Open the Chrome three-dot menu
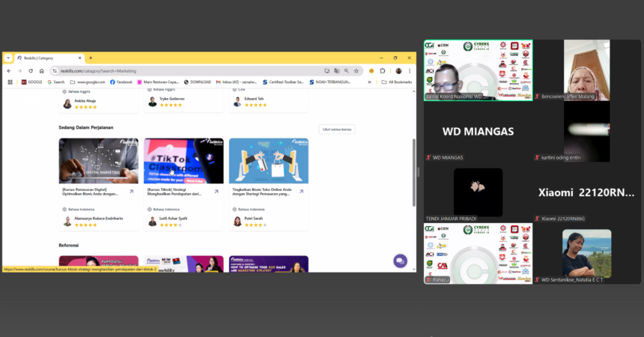Viewport: 644px width, 337px height. pos(410,70)
